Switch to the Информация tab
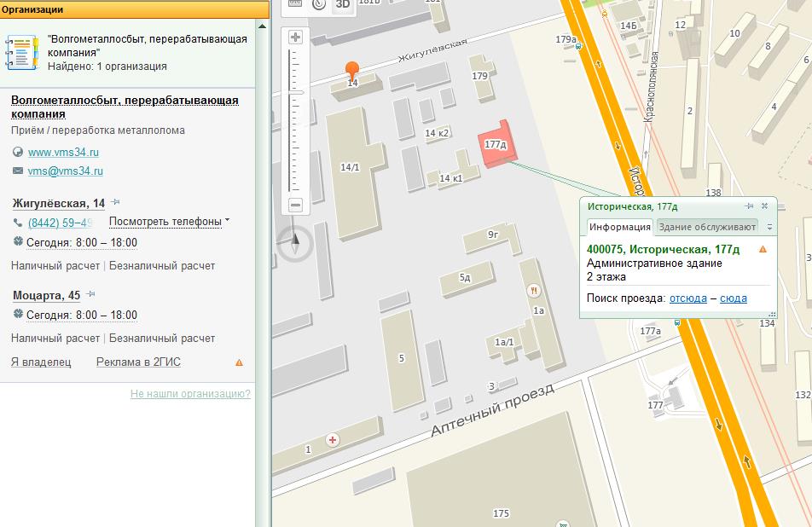812x527 pixels. 620,227
